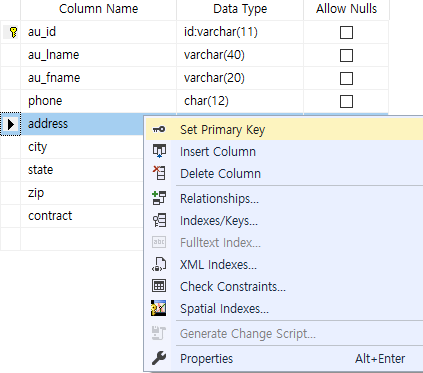Click the XML Indexes icon
The height and width of the screenshot is (373, 423).
tap(159, 264)
